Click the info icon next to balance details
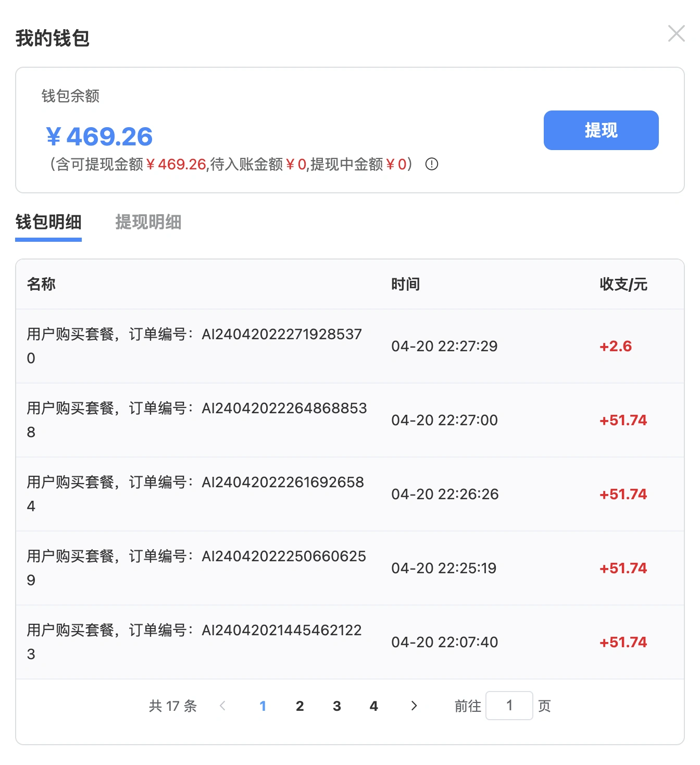 [x=431, y=164]
